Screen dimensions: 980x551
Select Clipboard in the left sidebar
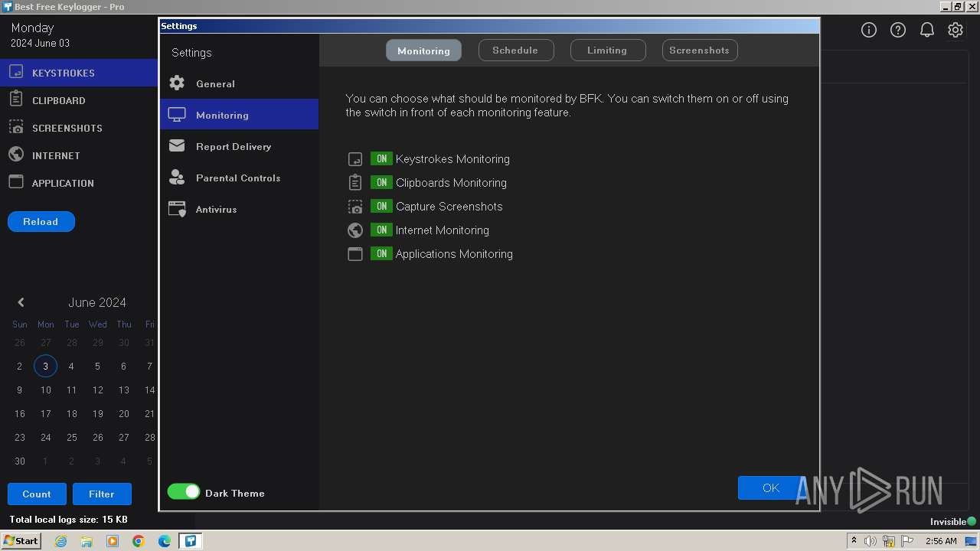point(79,100)
